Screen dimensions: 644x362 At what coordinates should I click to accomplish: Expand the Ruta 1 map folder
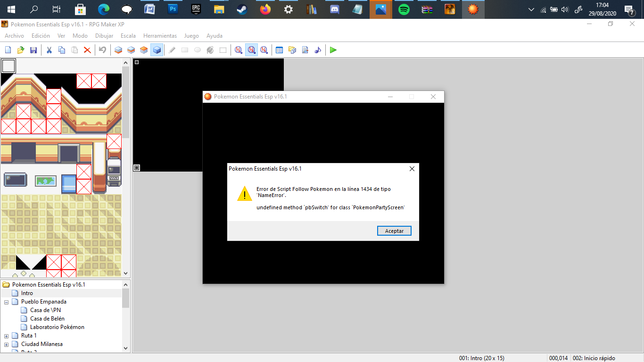pos(7,336)
